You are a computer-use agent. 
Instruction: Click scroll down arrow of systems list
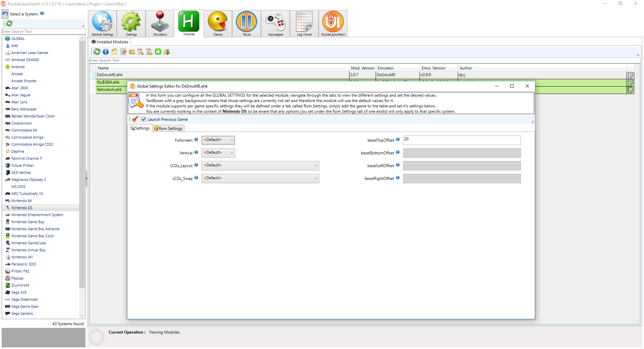(82, 315)
